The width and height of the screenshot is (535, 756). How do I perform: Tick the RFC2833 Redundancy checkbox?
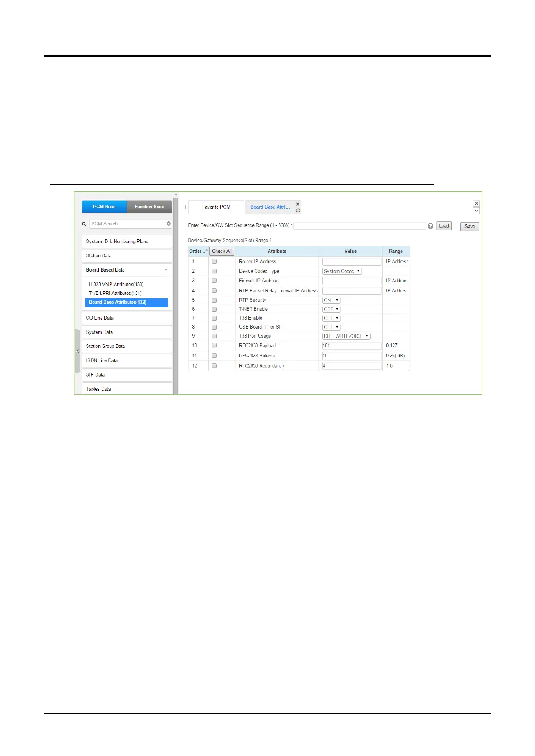(x=214, y=366)
